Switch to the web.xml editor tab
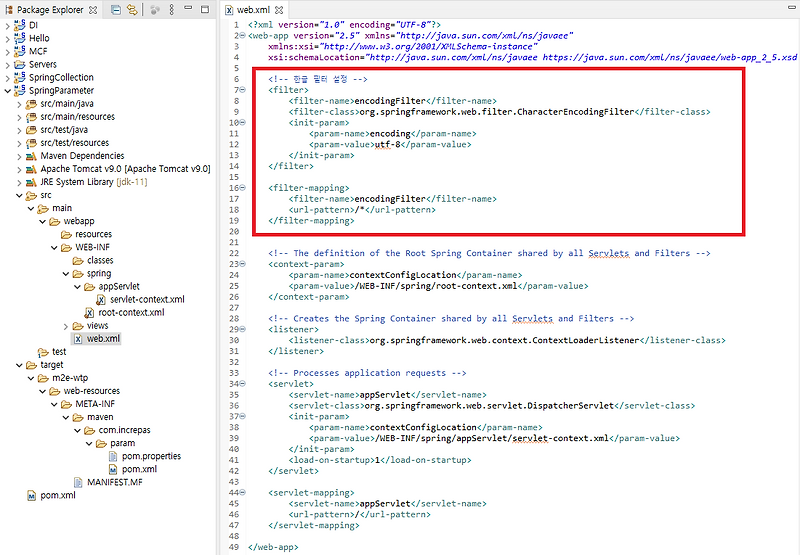The width and height of the screenshot is (800, 555). [x=254, y=10]
